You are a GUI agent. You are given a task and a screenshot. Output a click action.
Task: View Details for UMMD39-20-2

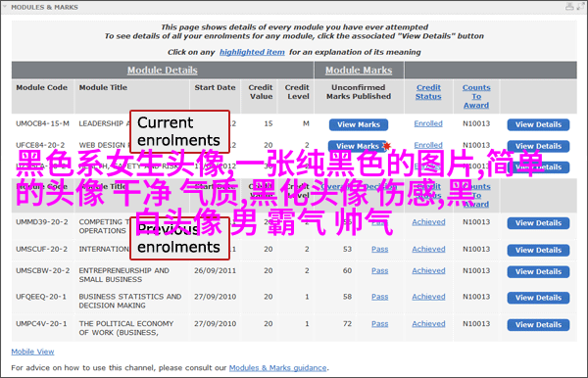(538, 223)
